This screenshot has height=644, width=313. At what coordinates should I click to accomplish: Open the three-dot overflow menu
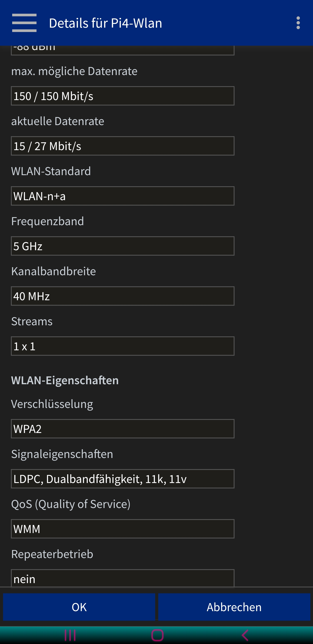coord(298,23)
